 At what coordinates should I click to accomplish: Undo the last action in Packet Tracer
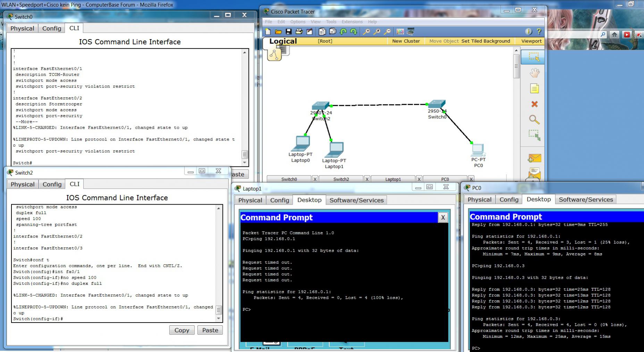click(x=343, y=32)
